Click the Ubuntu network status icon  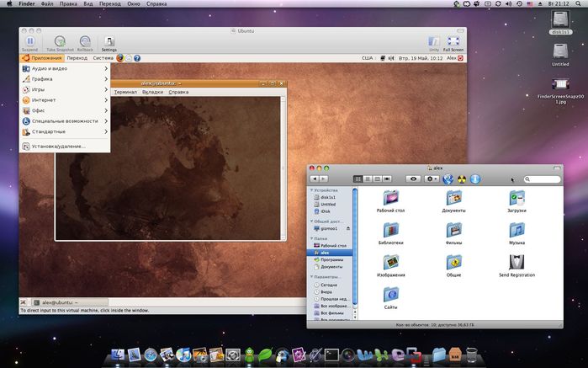click(383, 58)
